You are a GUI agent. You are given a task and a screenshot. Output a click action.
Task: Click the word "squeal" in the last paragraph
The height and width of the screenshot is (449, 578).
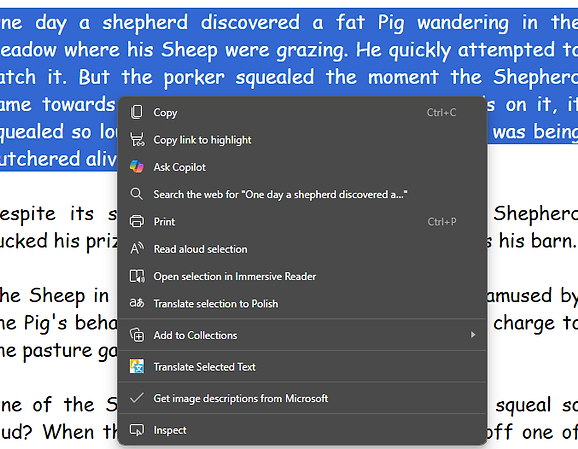tap(523, 406)
